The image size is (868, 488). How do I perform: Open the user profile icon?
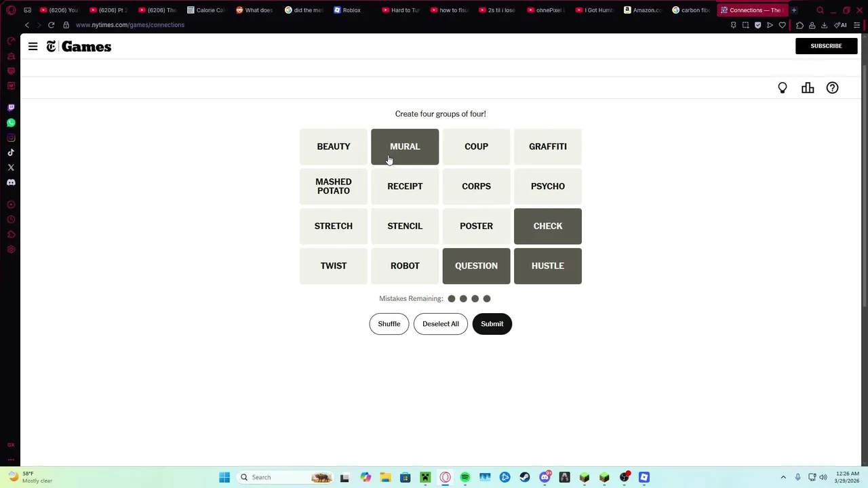click(812, 25)
